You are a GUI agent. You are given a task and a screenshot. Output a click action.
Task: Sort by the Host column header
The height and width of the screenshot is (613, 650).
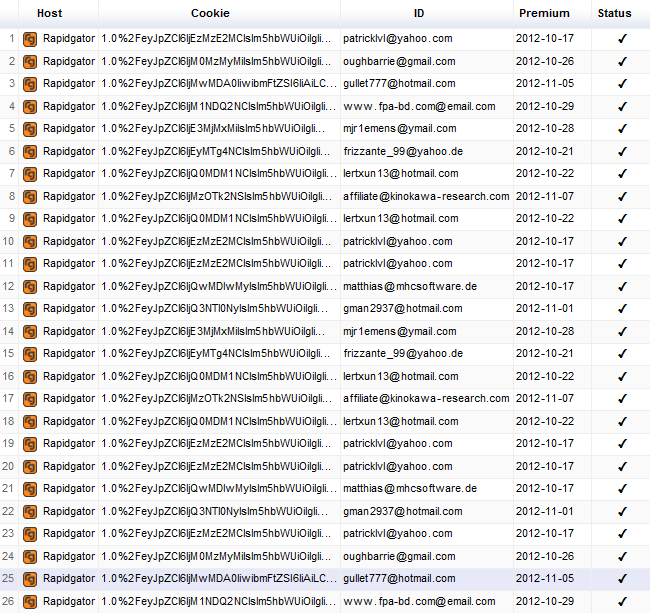pyautogui.click(x=49, y=13)
